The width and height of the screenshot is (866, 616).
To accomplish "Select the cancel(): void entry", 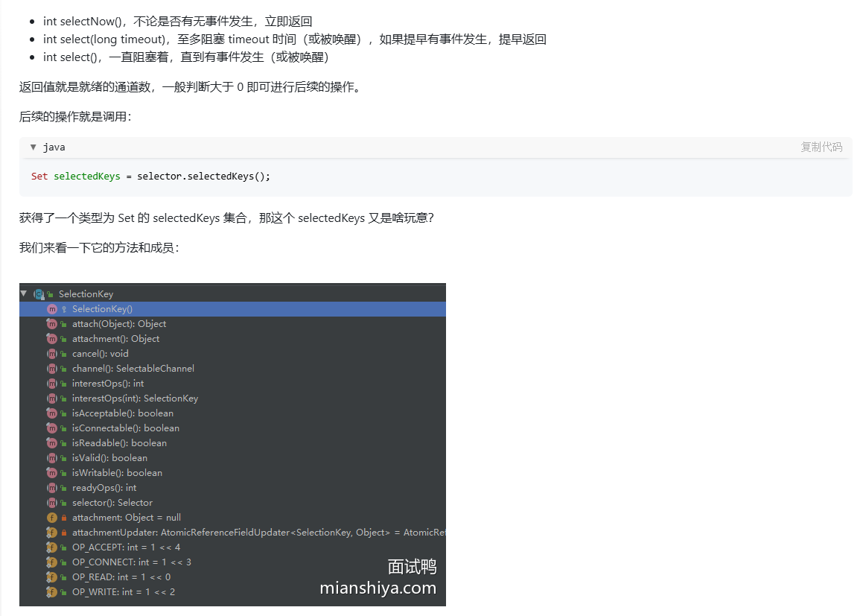I will point(100,354).
